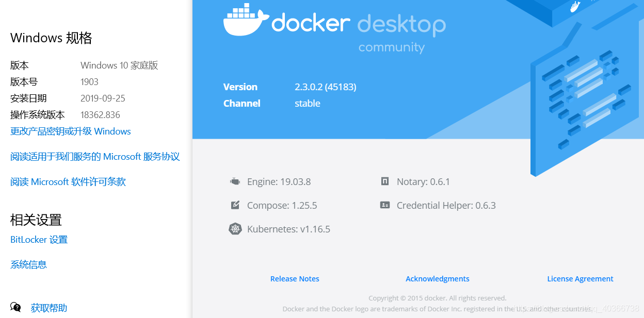Click the Copyright © 2015 docker line
This screenshot has width=644, height=318.
click(438, 298)
